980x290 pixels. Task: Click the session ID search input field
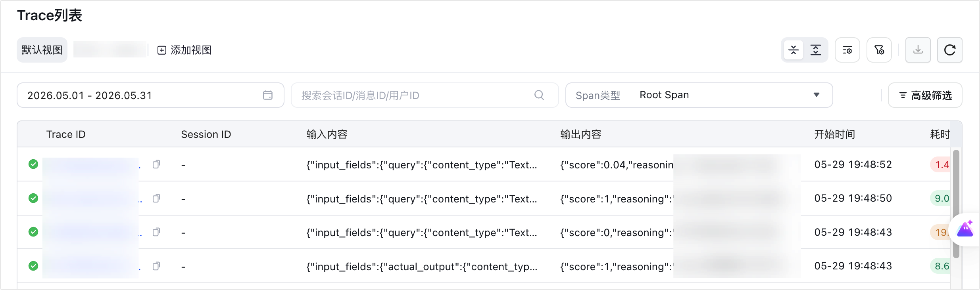point(425,95)
